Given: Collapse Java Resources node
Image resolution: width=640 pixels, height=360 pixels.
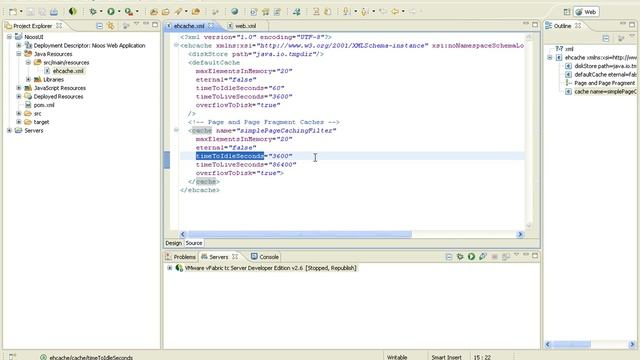Looking at the screenshot, I should [19, 54].
